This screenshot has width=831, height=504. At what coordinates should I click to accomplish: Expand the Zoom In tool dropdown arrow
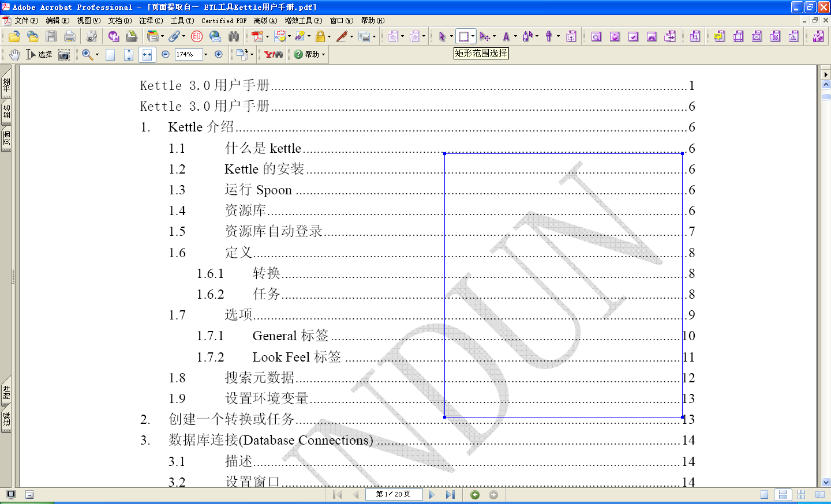tap(97, 54)
